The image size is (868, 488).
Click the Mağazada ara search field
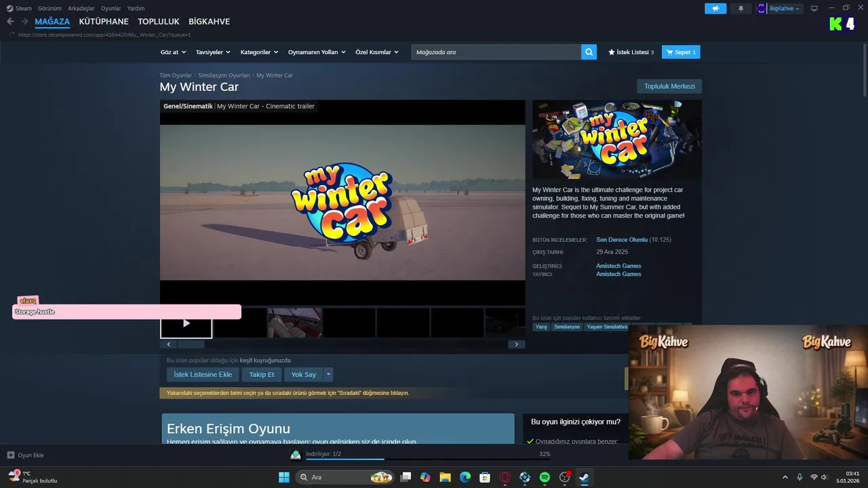click(x=496, y=52)
